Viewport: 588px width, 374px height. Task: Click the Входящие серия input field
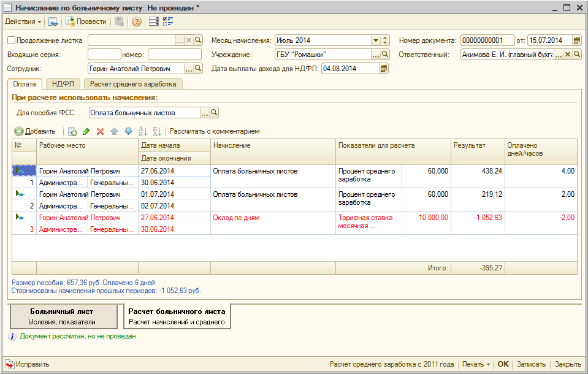[x=104, y=55]
